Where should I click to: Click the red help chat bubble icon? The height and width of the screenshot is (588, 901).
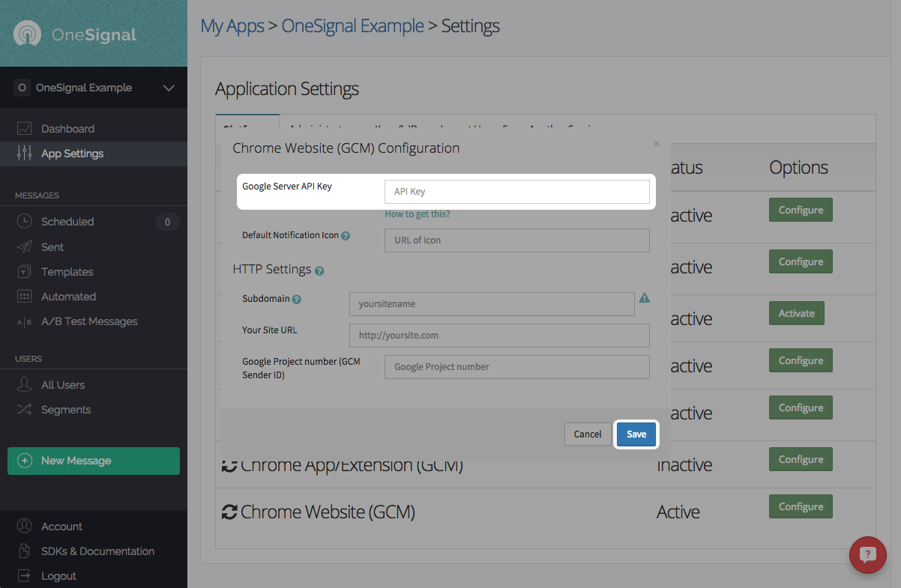[x=867, y=555]
